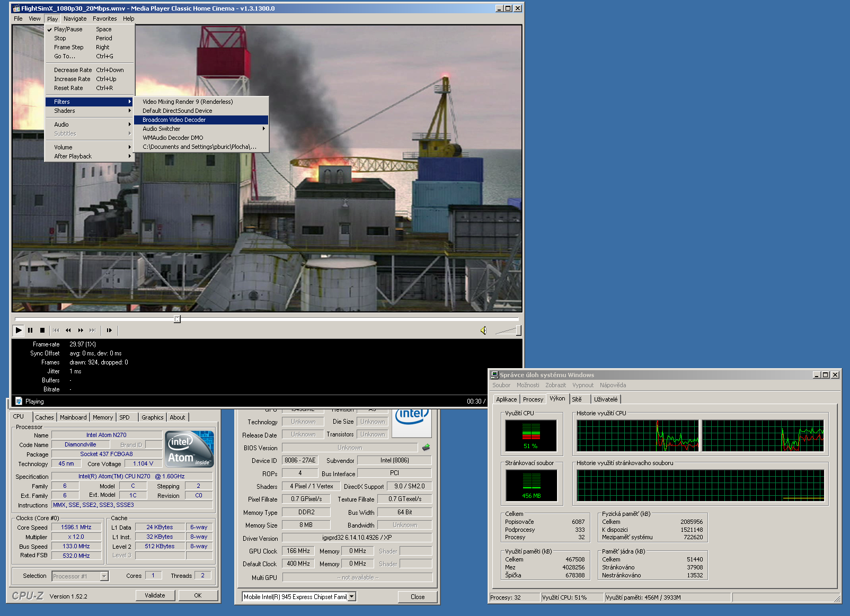
Task: Open the Navigate menu
Action: pos(75,19)
